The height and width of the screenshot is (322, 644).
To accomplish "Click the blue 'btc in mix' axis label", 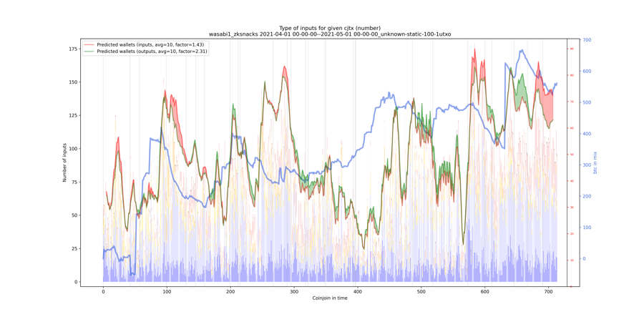I will [595, 162].
